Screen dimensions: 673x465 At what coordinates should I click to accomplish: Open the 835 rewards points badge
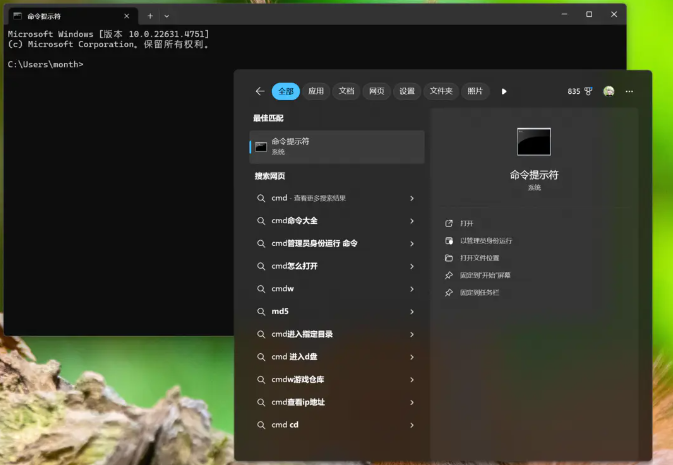(x=579, y=91)
